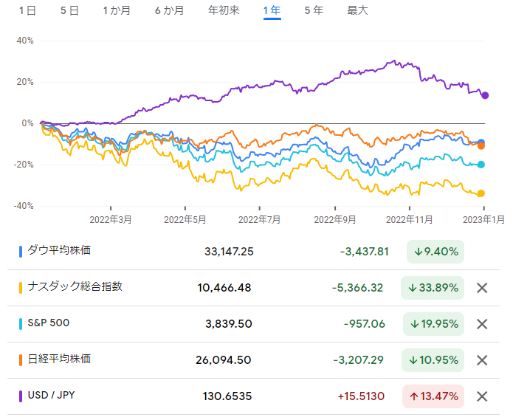The height and width of the screenshot is (420, 513).
Task: Click the -5,366.32 change value
Action: 357,288
